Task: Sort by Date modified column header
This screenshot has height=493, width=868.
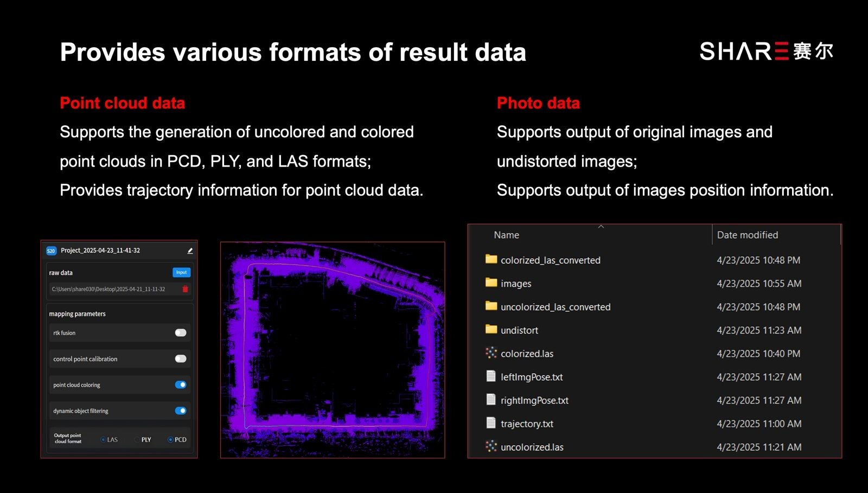Action: (747, 235)
